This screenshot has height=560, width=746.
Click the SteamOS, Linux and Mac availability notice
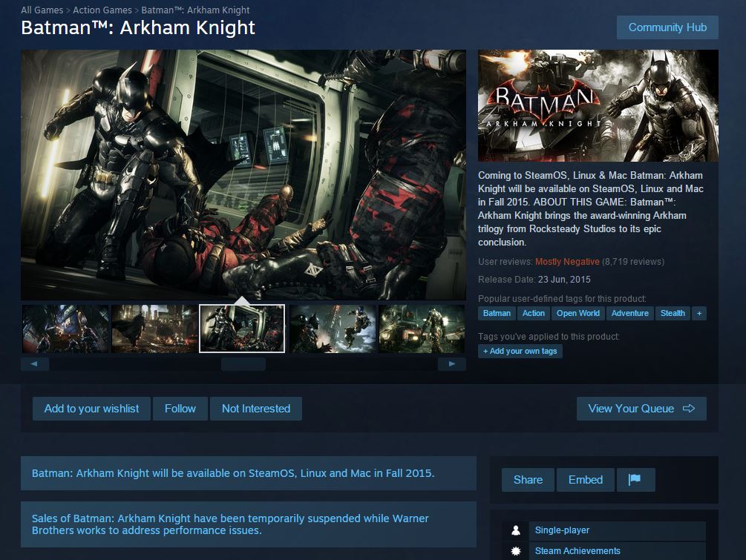click(249, 473)
